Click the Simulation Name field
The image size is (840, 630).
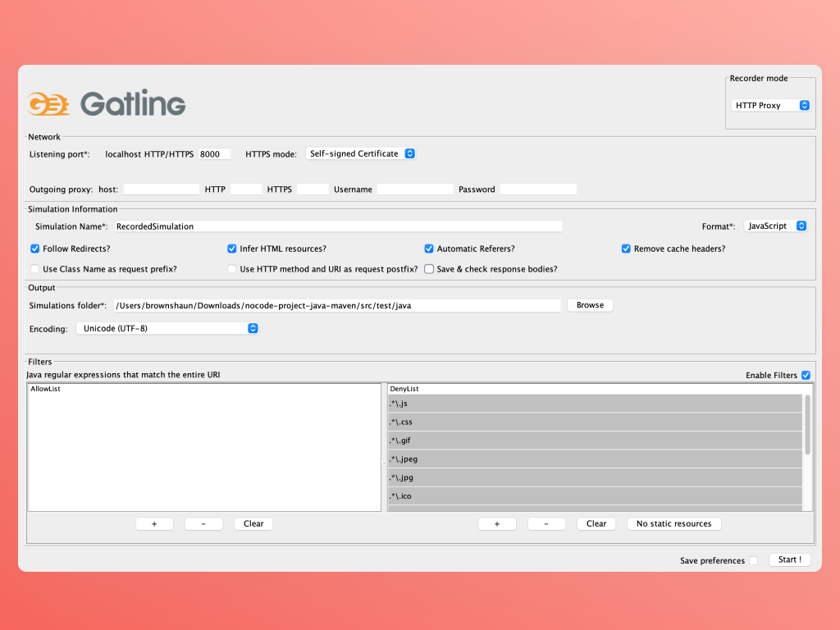tap(338, 226)
